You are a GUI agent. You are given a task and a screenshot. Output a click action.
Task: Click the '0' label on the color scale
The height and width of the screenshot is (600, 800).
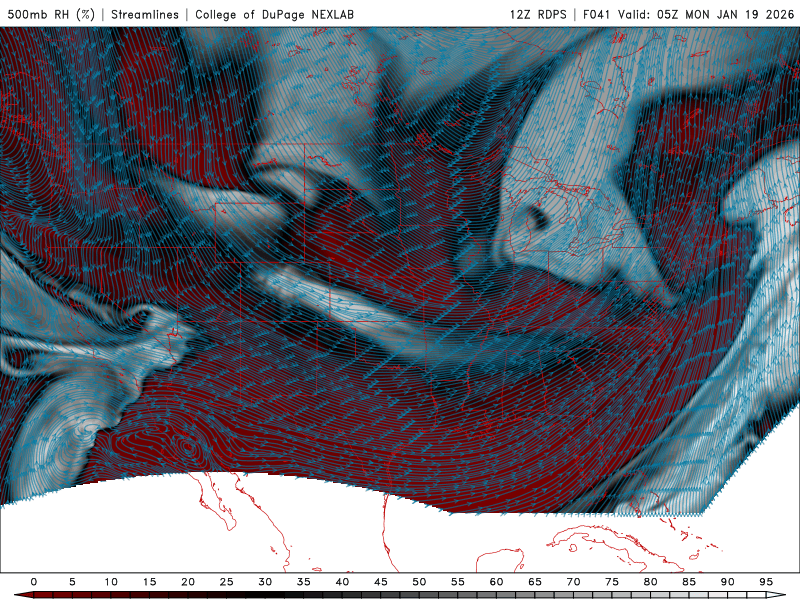click(x=34, y=582)
